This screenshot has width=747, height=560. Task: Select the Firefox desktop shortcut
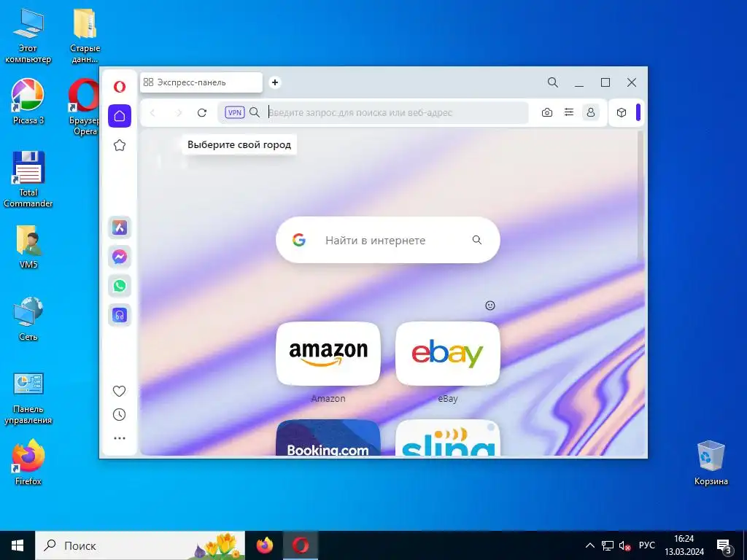[28, 462]
